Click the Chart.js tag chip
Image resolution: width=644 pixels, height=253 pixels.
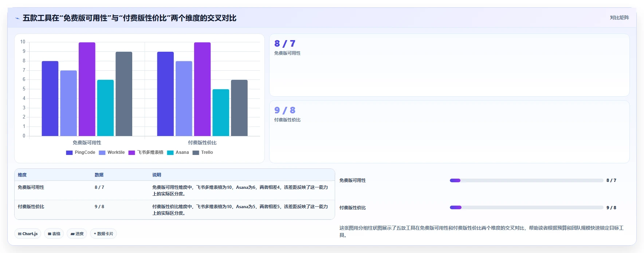click(28, 234)
